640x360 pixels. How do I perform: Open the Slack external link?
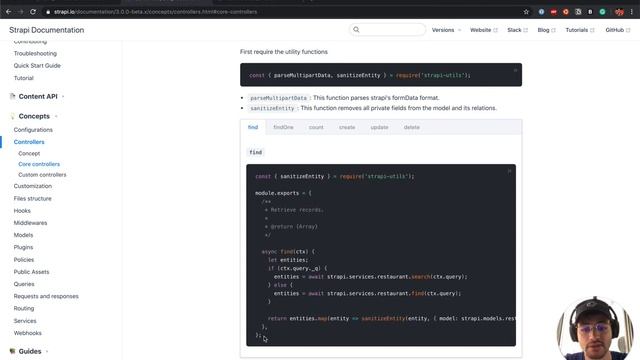(x=517, y=30)
